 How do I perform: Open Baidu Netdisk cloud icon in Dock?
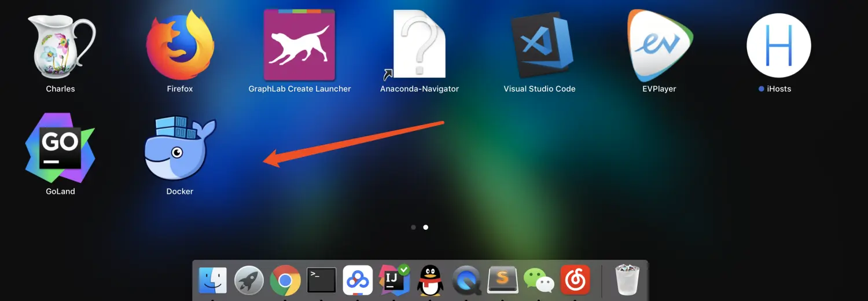(358, 281)
